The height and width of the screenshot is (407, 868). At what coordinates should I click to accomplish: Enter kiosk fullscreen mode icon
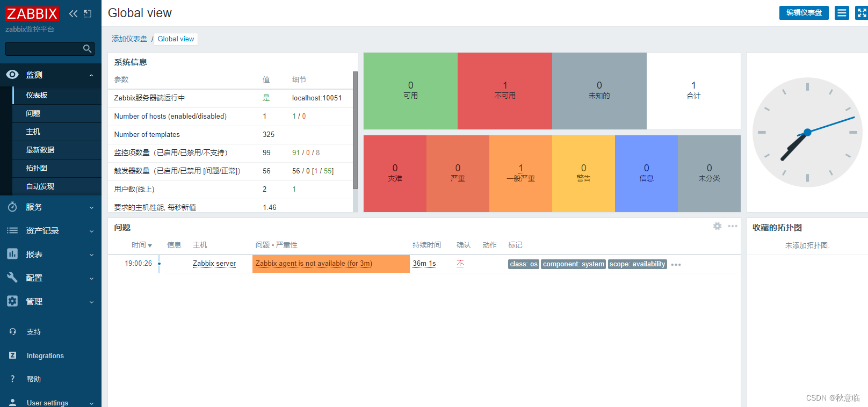(862, 13)
